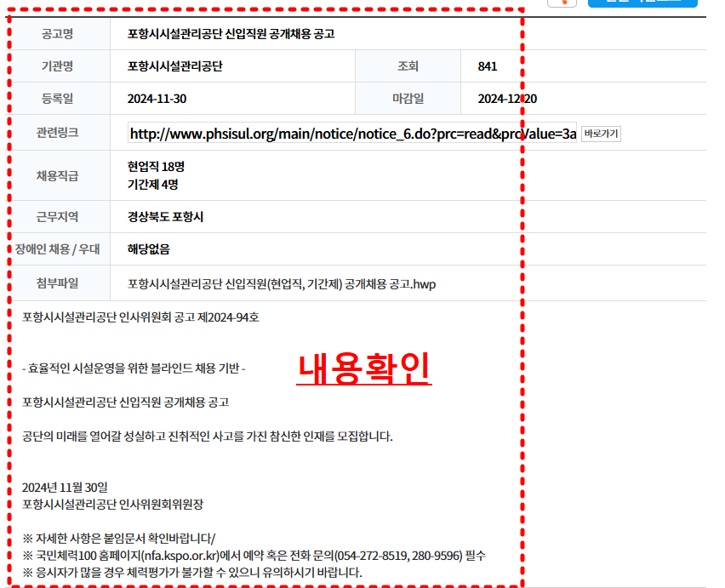
Task: Open the attached 공개채용 공고.hwp file
Action: (x=281, y=284)
